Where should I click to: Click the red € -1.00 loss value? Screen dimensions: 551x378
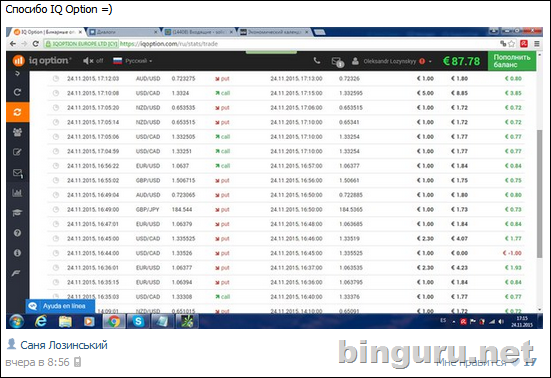tap(512, 253)
